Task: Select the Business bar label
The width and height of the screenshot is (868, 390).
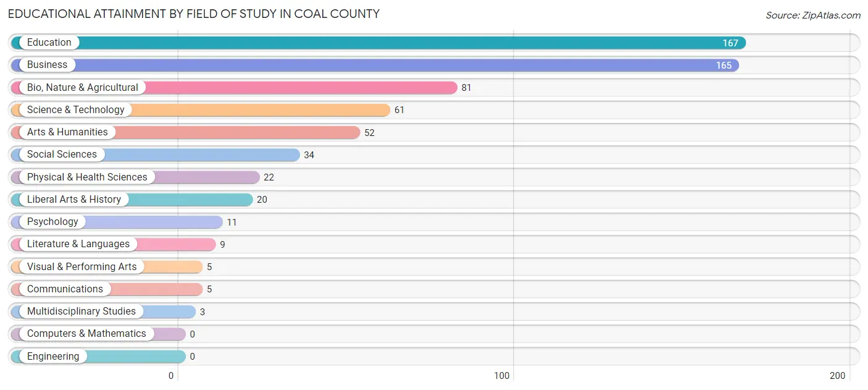Action: [x=48, y=65]
